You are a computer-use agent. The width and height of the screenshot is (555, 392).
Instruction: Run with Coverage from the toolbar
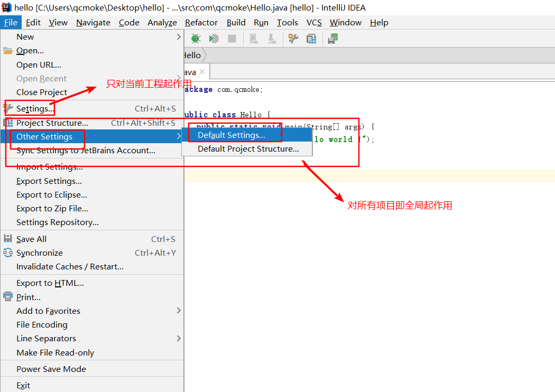coord(214,39)
